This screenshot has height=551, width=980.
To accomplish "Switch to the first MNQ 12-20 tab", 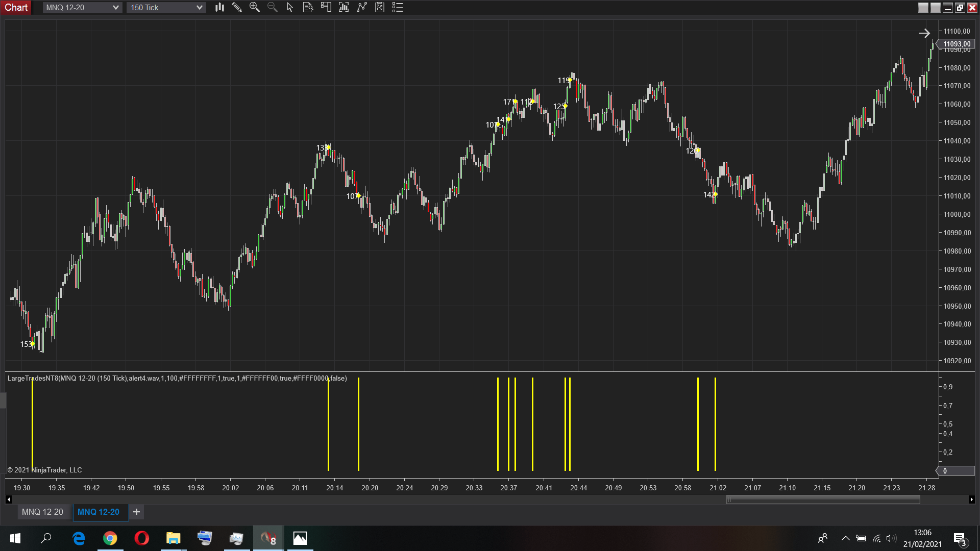I will (x=43, y=512).
